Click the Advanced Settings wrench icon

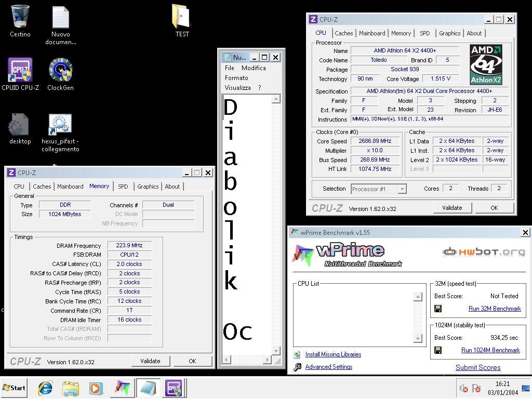[297, 367]
